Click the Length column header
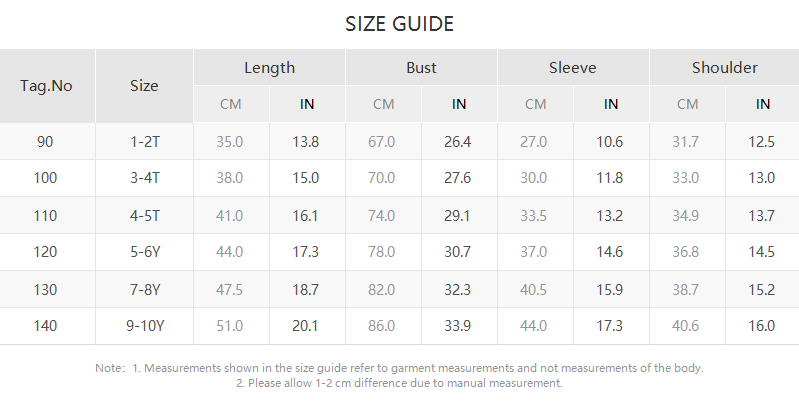799x403 pixels. point(269,68)
